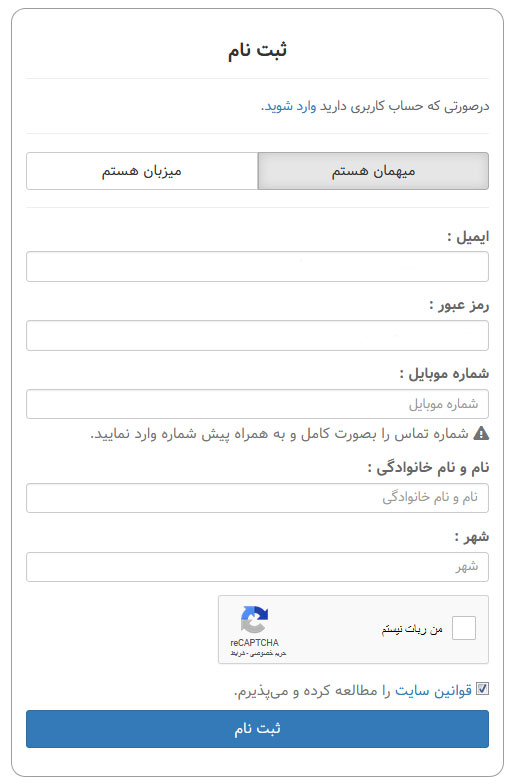Switch to the 'میزبان هستم' host tab

(142, 171)
